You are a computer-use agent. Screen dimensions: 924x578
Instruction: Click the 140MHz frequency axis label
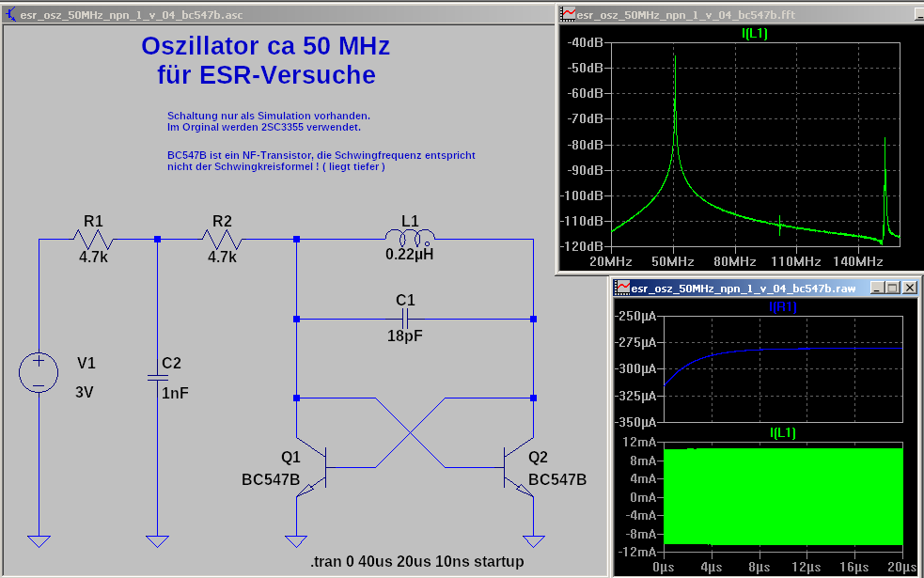[x=858, y=261]
